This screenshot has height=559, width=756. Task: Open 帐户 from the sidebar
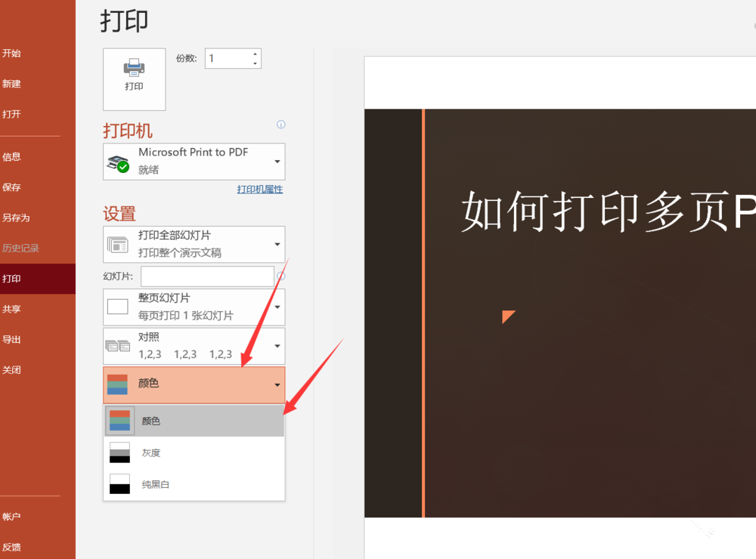[x=13, y=517]
